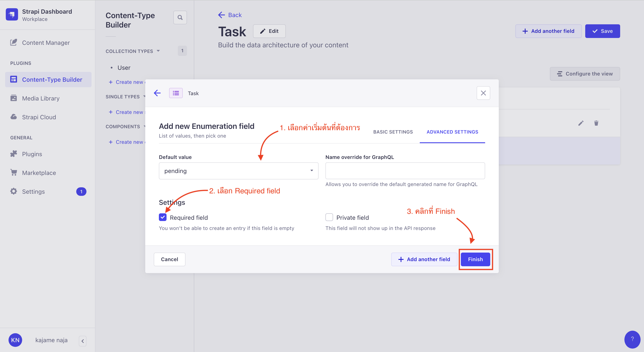Screen dimensions: 644x352
Task: Switch to the ADVANCED SETTINGS tab
Action: point(452,132)
